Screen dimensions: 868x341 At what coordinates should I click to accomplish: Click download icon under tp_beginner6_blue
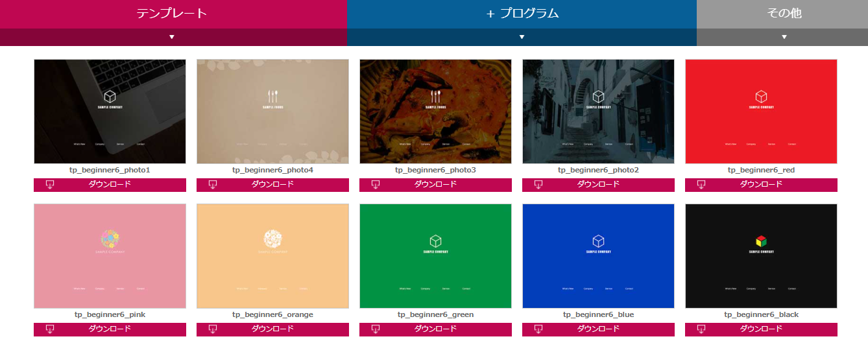(x=538, y=329)
